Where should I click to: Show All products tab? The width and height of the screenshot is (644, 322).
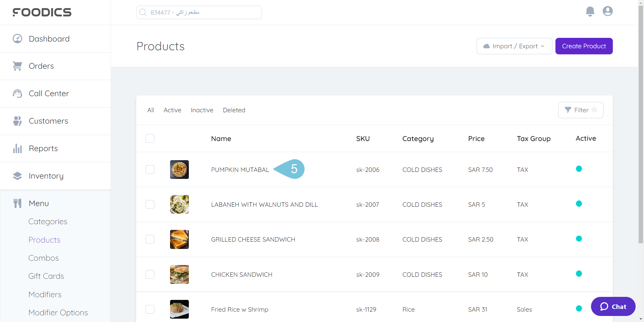click(151, 110)
